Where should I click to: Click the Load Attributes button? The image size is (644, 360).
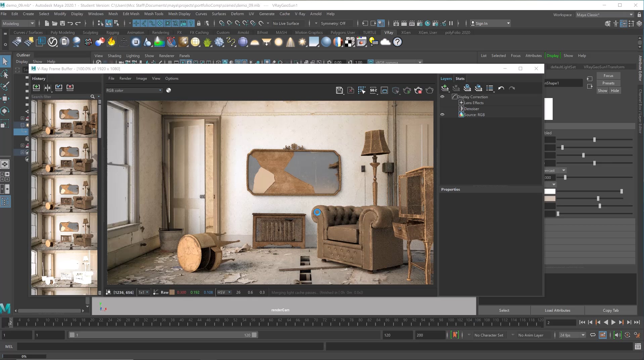point(557,310)
